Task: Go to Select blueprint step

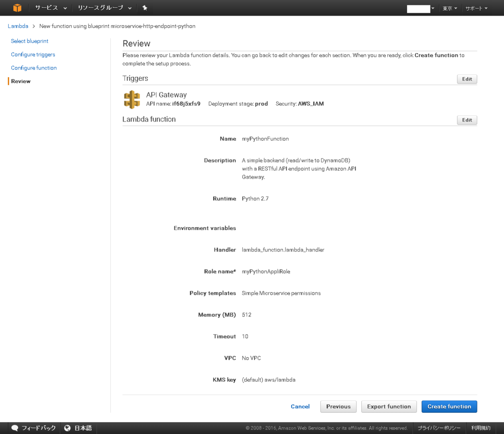Action: pyautogui.click(x=30, y=41)
